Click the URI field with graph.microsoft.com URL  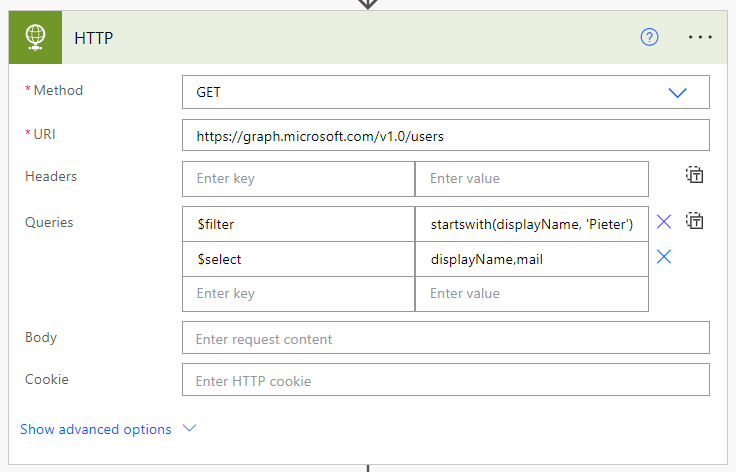445,135
